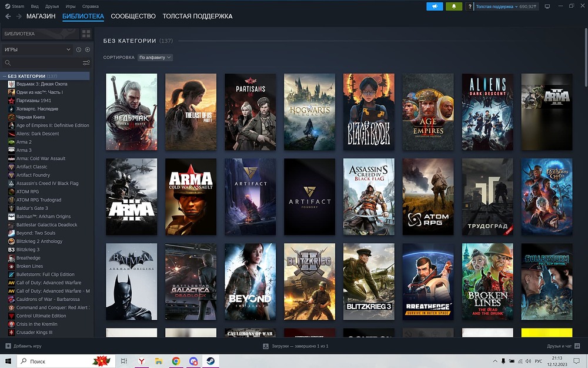Collapse the БЕЗ КАТЕГОРИИ section header

coord(138,41)
